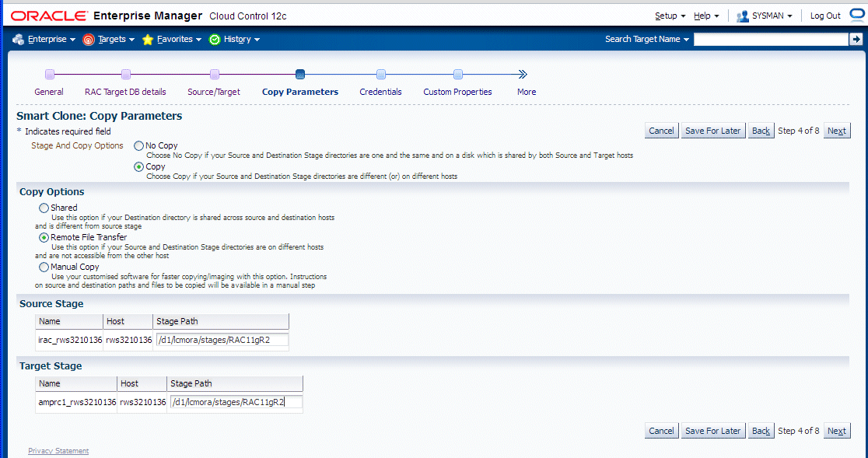868x458 pixels.
Task: Click the search go arrow icon
Action: [x=856, y=39]
